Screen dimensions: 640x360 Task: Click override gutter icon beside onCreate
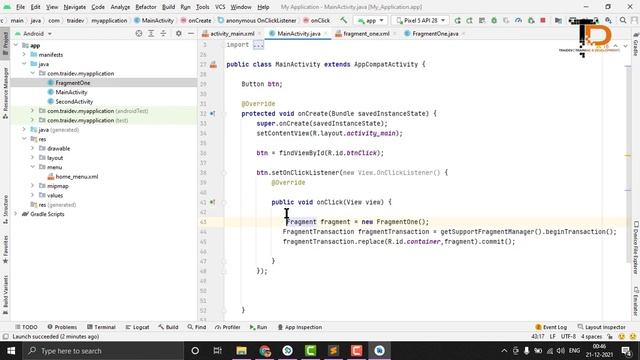point(212,113)
